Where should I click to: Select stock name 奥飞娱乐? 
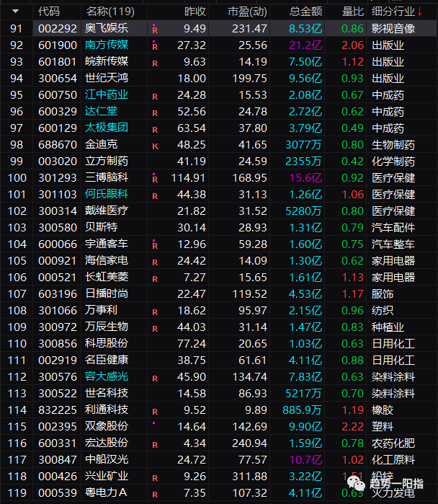click(x=107, y=28)
